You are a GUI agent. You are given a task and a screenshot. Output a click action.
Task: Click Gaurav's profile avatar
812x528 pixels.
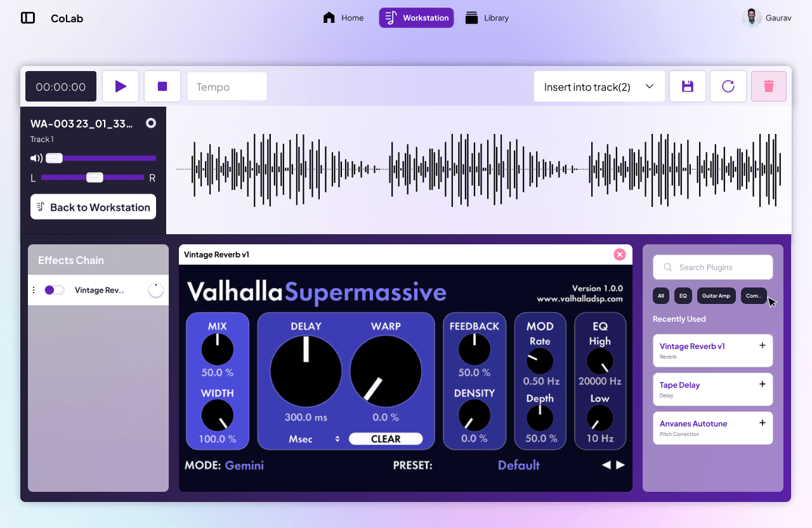coord(752,18)
